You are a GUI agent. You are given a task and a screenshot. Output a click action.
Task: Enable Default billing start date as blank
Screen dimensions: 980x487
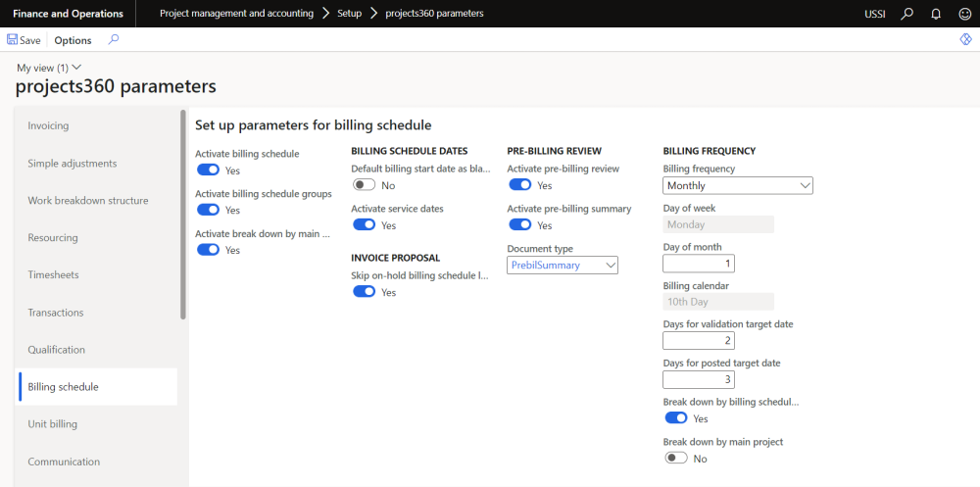364,185
